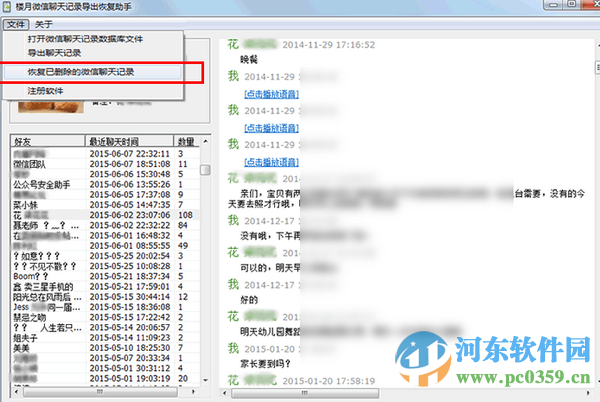The height and width of the screenshot is (402, 600).
Task: Select 公众号安全助手 in friend list
Action: [x=105, y=184]
